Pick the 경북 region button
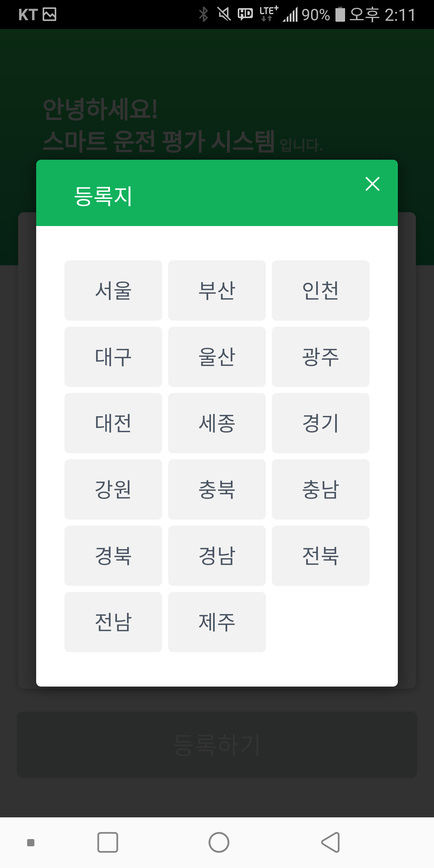The height and width of the screenshot is (868, 434). [x=113, y=556]
